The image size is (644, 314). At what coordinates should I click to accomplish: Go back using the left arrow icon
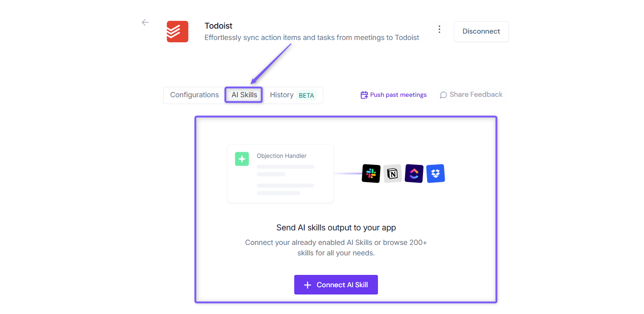coord(145,22)
